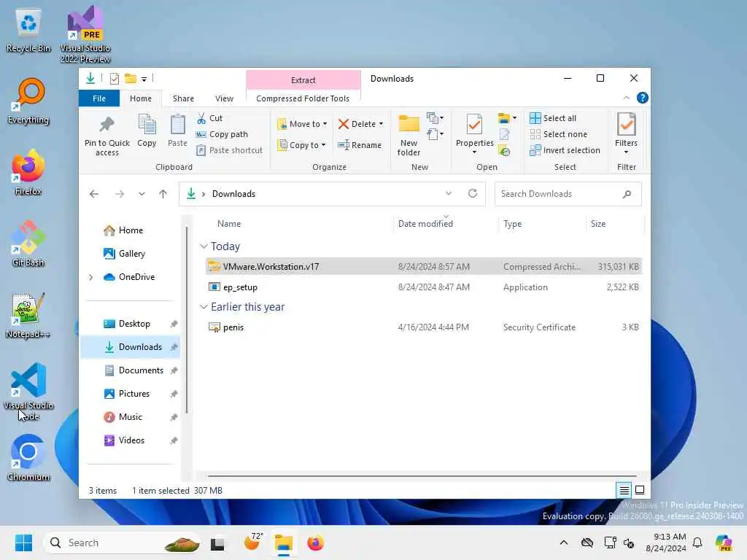Switch to the Share tab
Viewport: 747px width, 560px height.
click(x=183, y=98)
